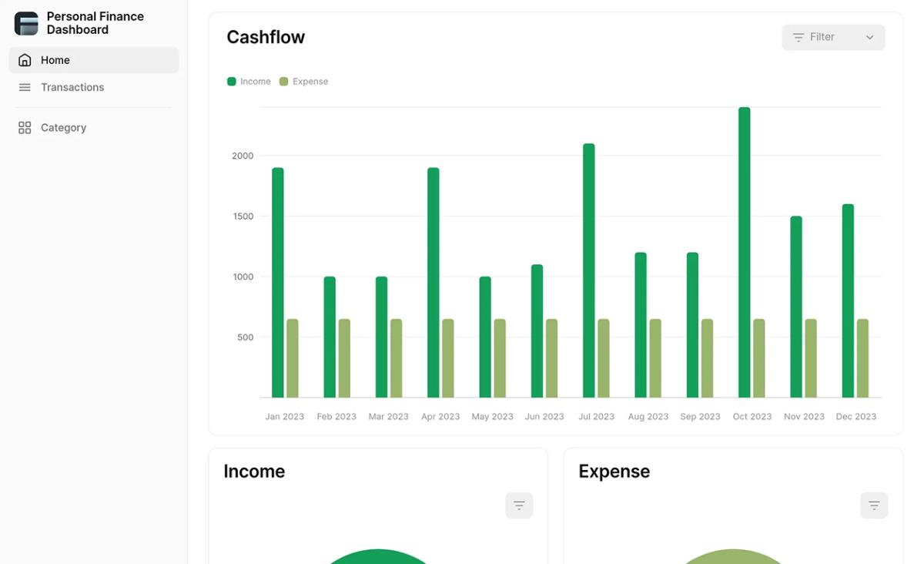This screenshot has height=564, width=924.
Task: Select the Sep 2023 expense bar
Action: coord(707,358)
